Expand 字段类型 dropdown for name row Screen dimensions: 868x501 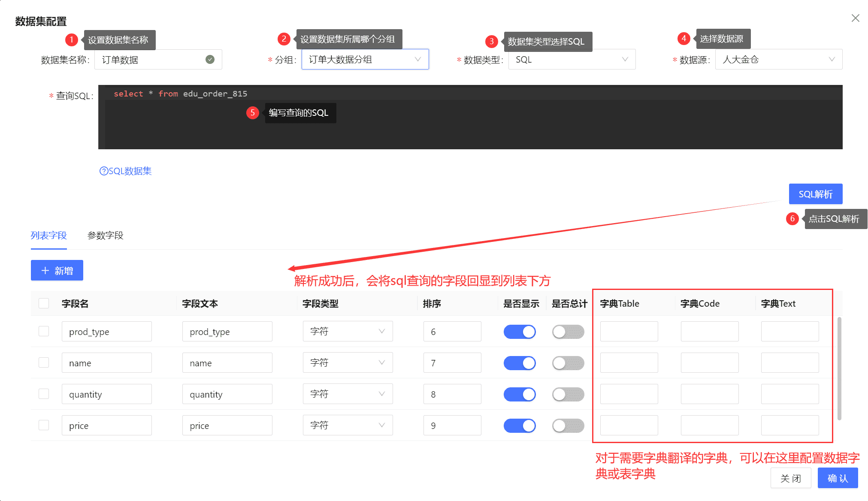pyautogui.click(x=348, y=363)
